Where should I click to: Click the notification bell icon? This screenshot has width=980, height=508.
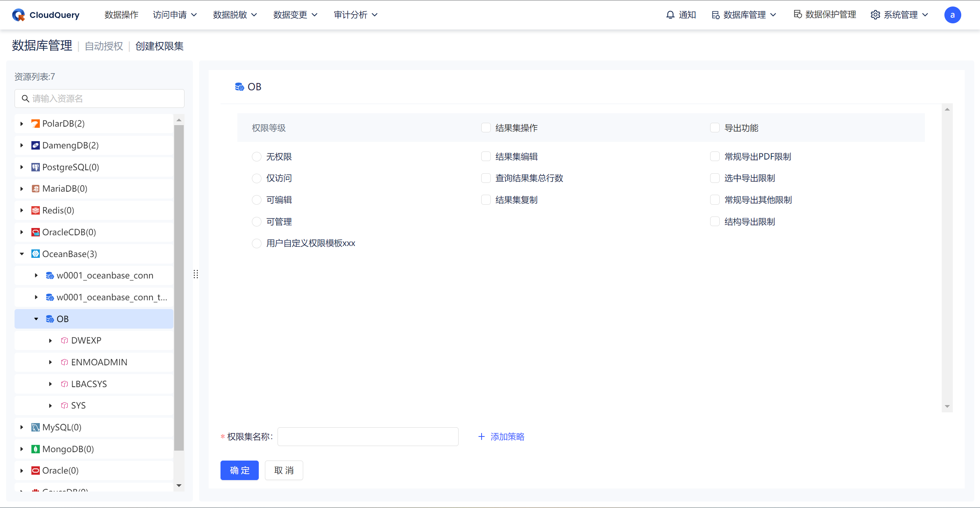670,15
